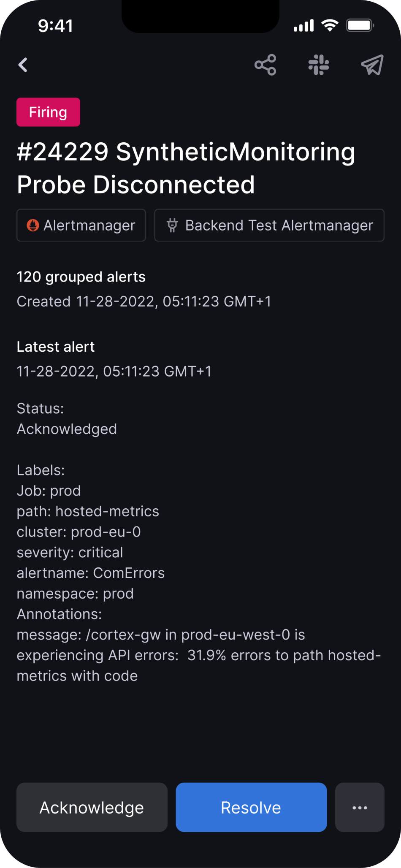This screenshot has height=868, width=401.
Task: Tap the Prometheus flame icon on Alertmanager
Action: 33,225
